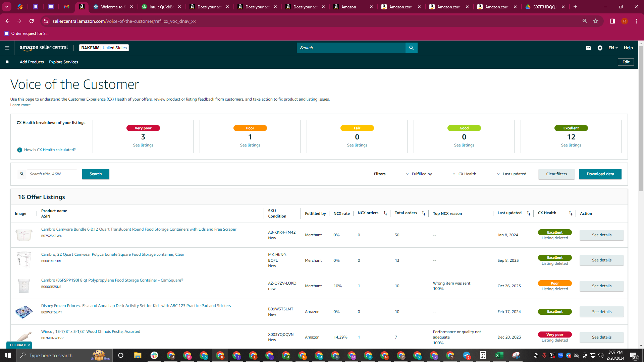Screen dimensions: 644x362
Task: Open the Cambro 8 qt Polypropylene product link
Action: click(x=112, y=280)
